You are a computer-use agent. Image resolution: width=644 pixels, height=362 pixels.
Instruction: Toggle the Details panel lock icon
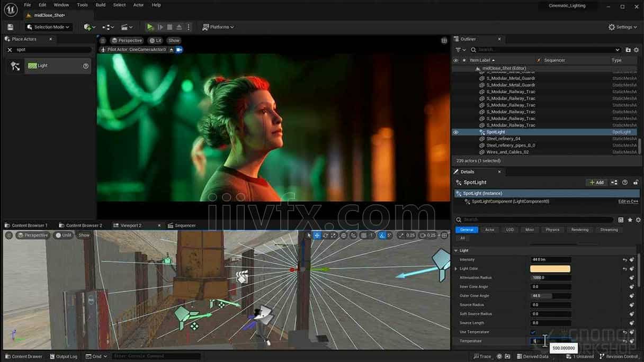point(636,183)
